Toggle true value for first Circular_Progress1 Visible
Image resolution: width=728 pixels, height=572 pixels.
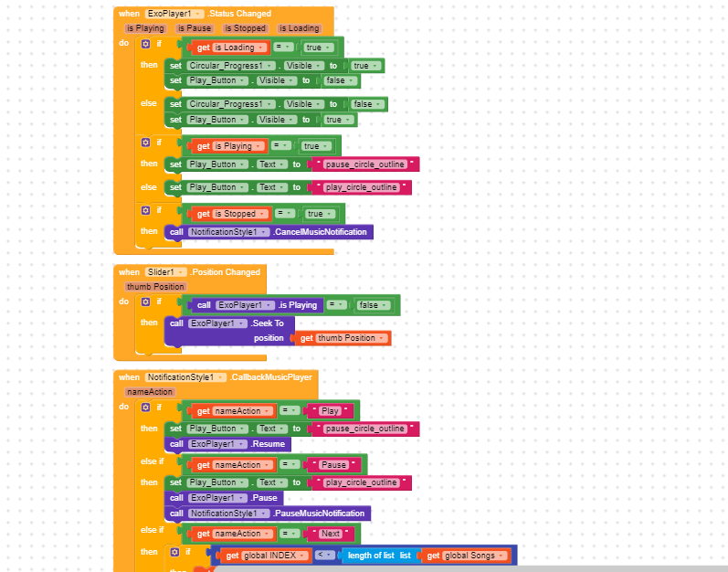(x=365, y=66)
